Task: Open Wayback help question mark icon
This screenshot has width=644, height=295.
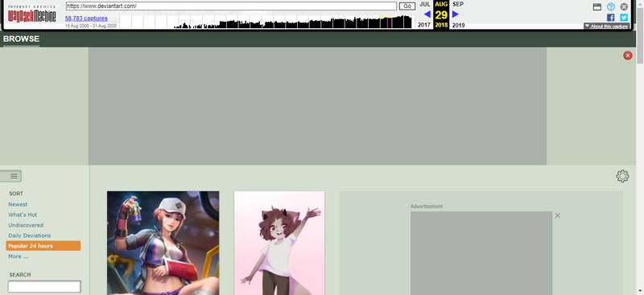Action: click(x=611, y=6)
